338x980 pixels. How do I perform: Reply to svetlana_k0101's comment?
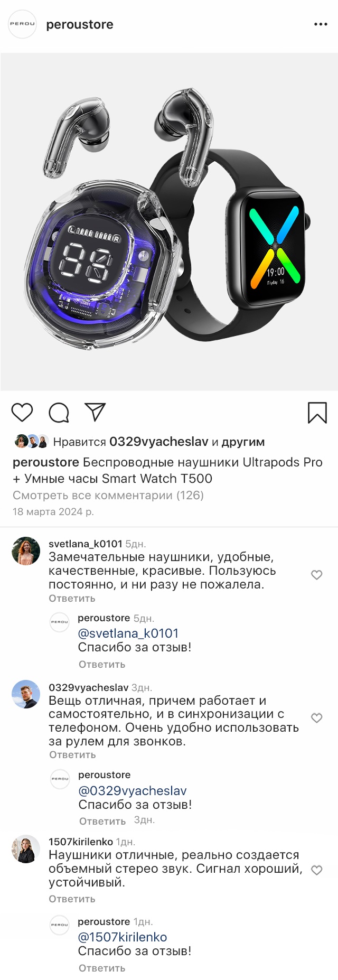click(x=72, y=599)
